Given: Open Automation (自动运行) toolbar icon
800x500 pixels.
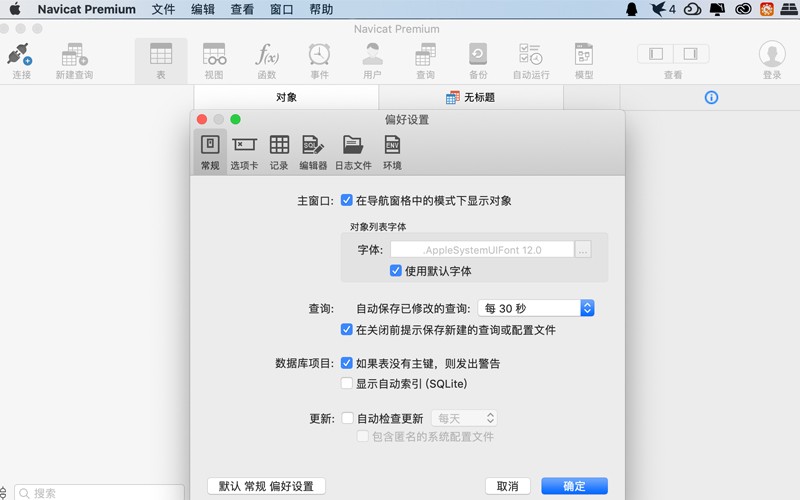Looking at the screenshot, I should 531,54.
